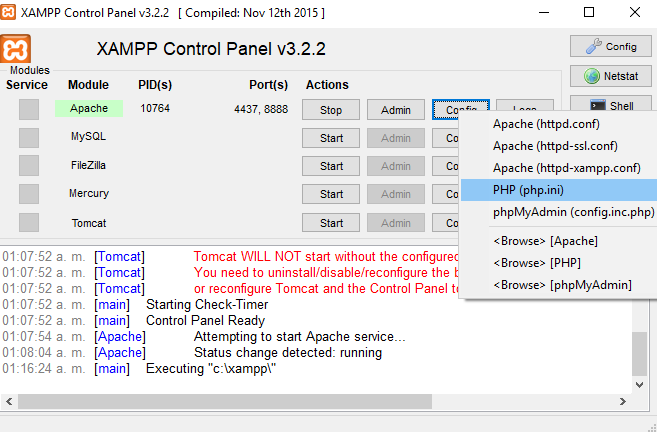
Task: Start the Tomcat module
Action: 331,223
